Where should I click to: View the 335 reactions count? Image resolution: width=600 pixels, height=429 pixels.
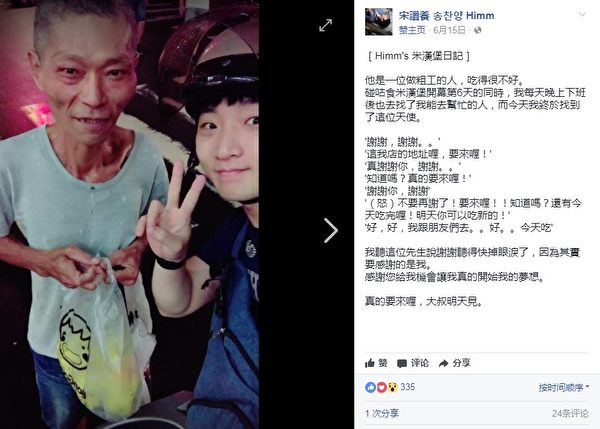[408, 387]
